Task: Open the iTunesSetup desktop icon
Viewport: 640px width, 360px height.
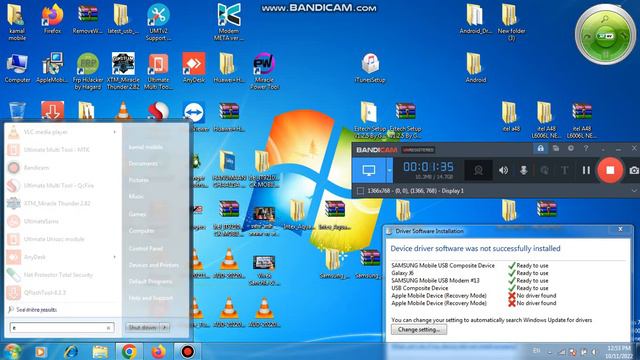Action: click(x=370, y=68)
